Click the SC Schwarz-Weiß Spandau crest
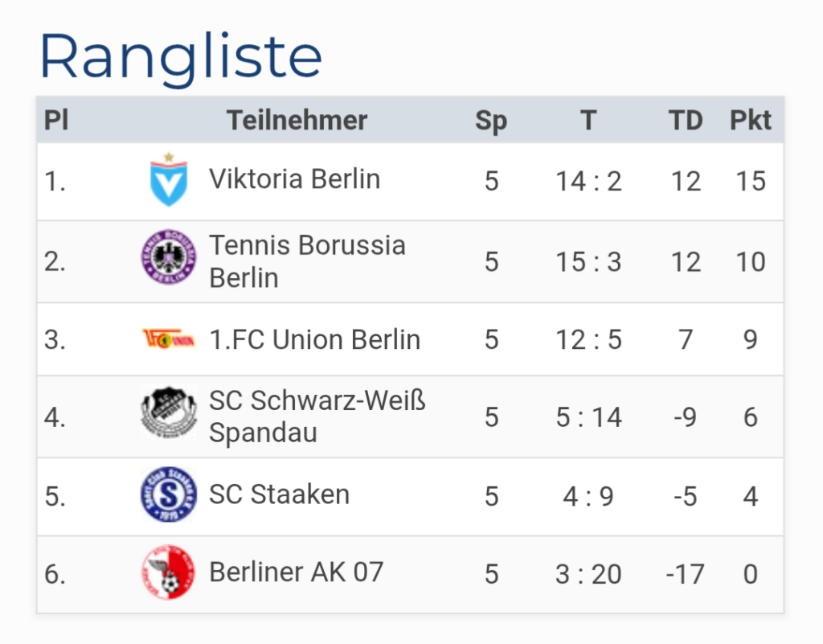The height and width of the screenshot is (644, 823). [x=168, y=415]
